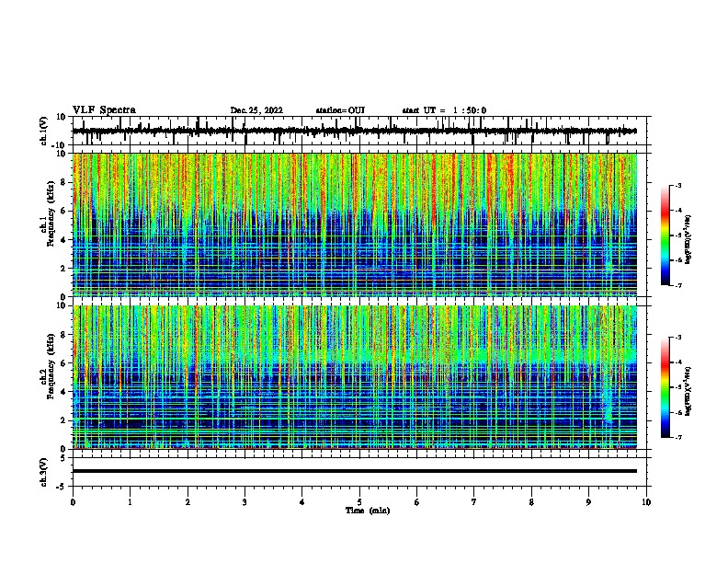Click the ch.1 spectrogram plot area

point(355,224)
